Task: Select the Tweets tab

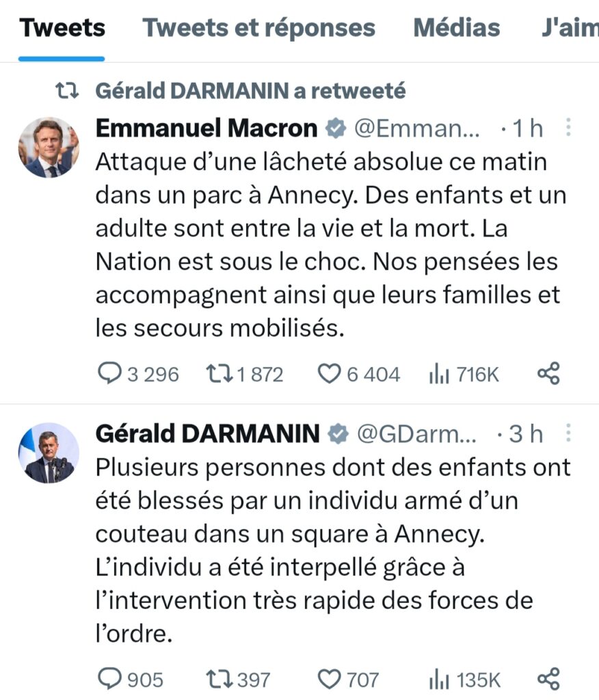Action: point(62,28)
